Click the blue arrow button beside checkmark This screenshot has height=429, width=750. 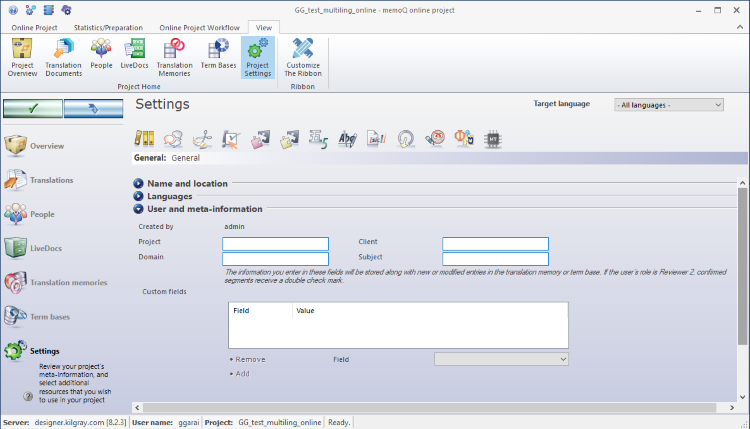[93, 108]
